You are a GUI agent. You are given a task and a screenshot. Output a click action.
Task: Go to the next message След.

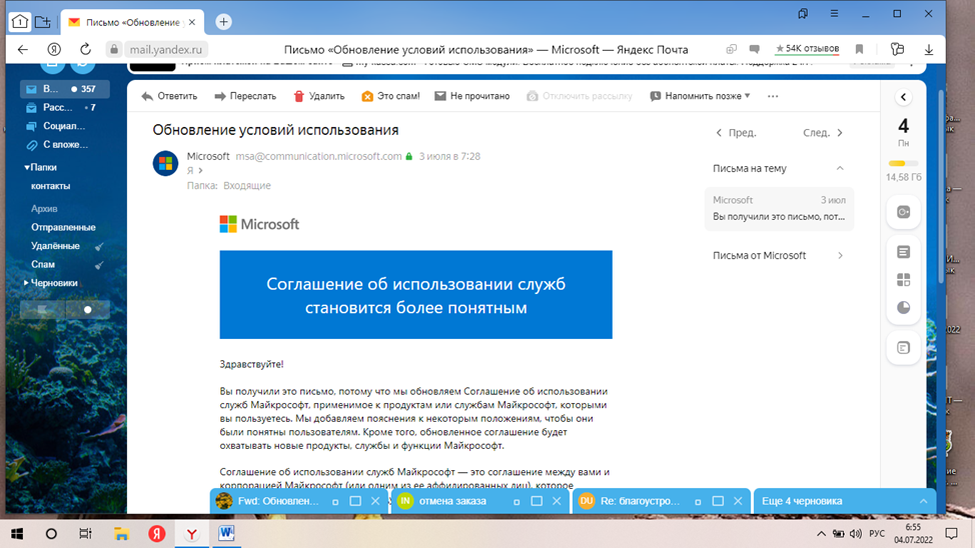823,132
